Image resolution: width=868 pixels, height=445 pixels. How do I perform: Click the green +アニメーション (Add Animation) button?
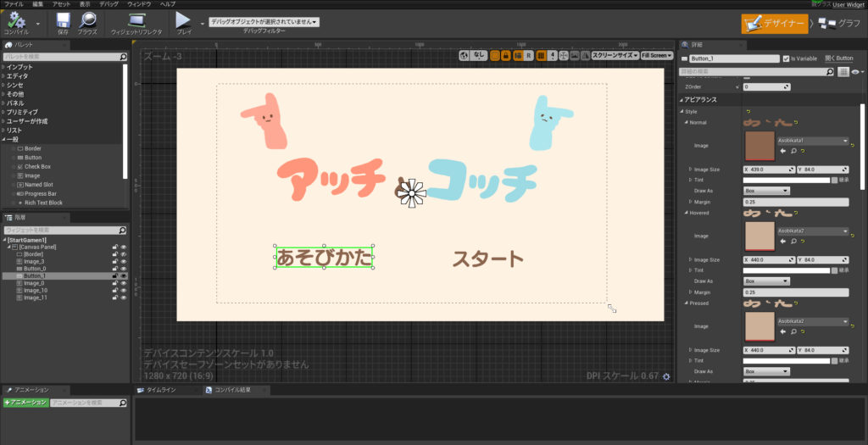25,402
